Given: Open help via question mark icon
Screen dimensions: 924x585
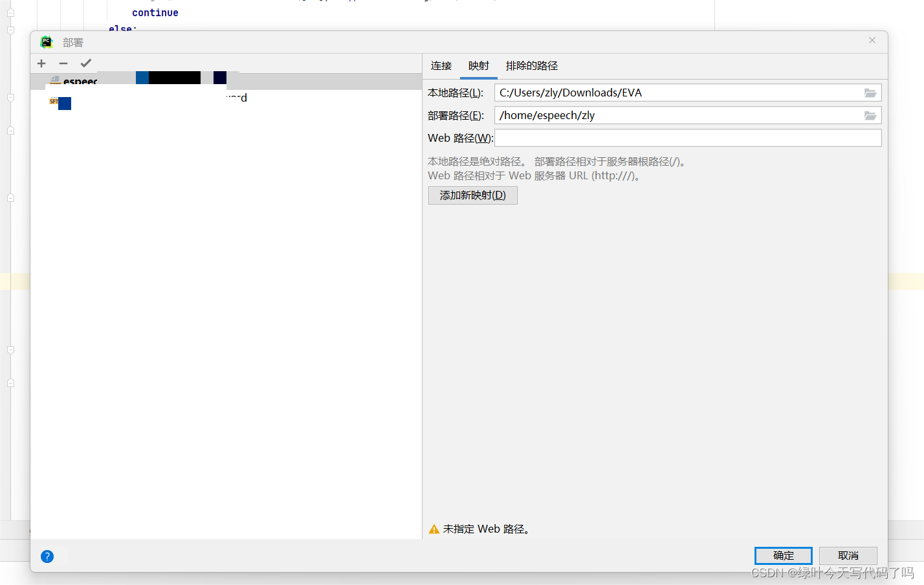Looking at the screenshot, I should pos(47,557).
